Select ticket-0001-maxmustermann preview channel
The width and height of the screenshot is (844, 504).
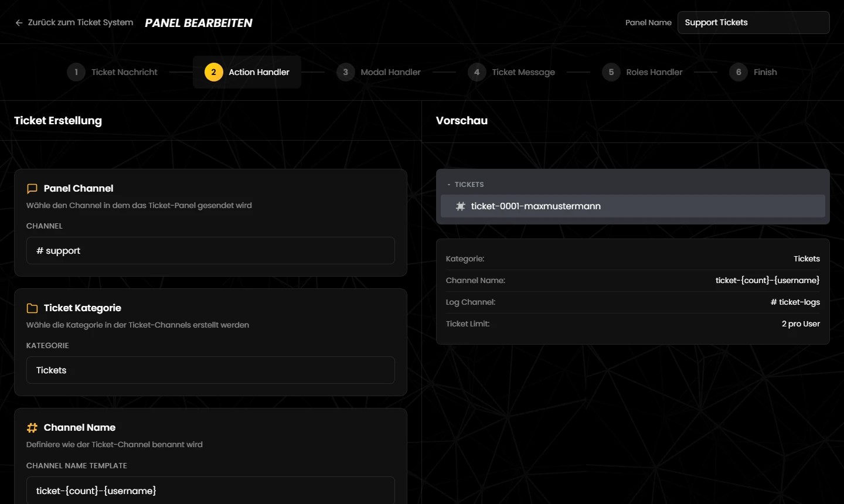tap(633, 206)
